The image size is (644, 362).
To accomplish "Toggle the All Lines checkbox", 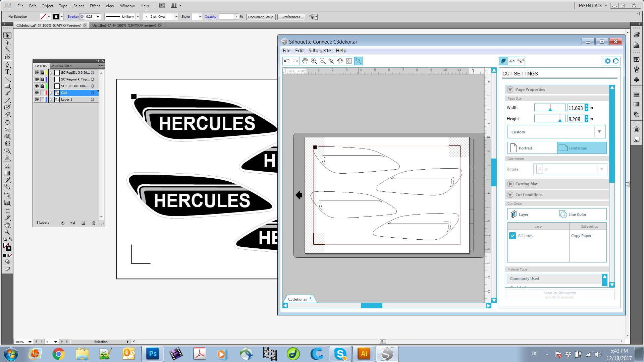I will [x=513, y=236].
